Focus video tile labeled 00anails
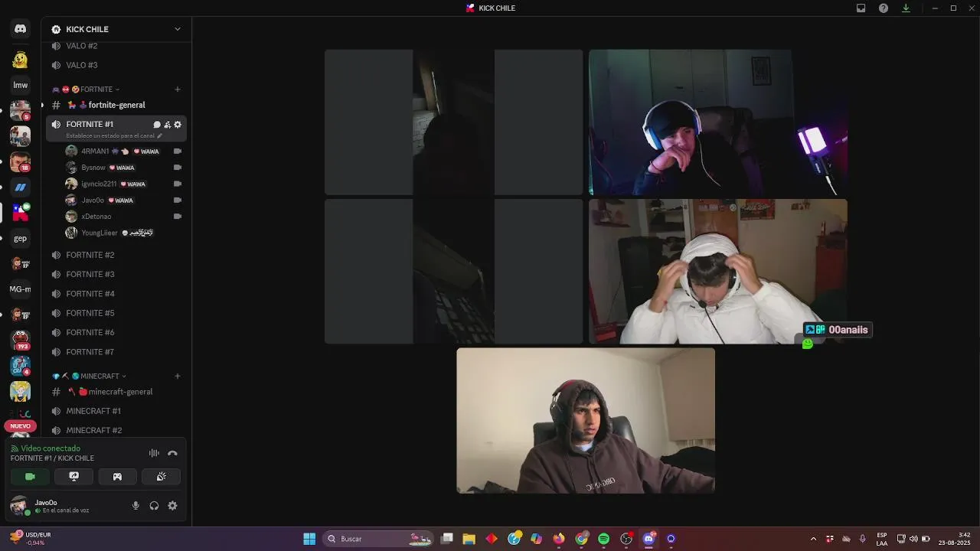The height and width of the screenshot is (551, 980). coord(718,272)
